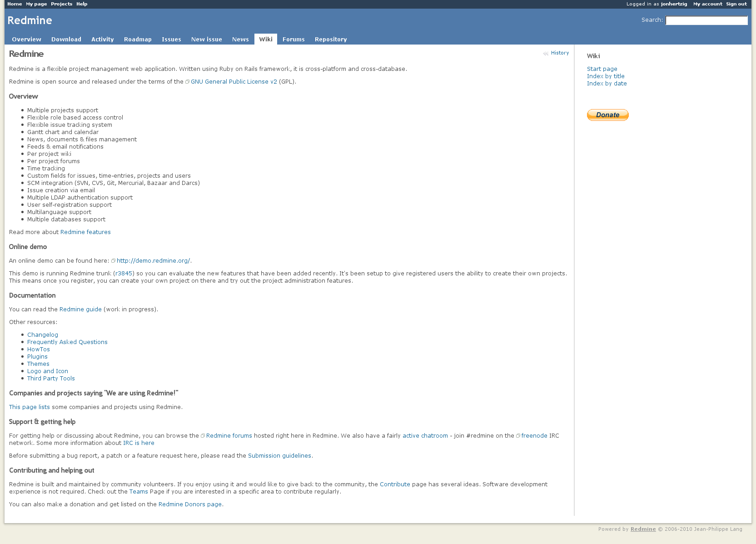
Task: Click Home in top menu
Action: [x=15, y=4]
